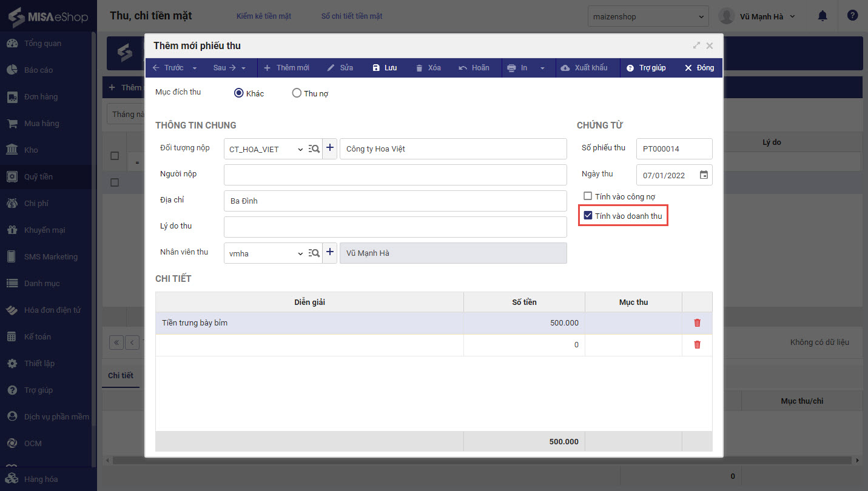Expand the In print options arrow

click(542, 68)
